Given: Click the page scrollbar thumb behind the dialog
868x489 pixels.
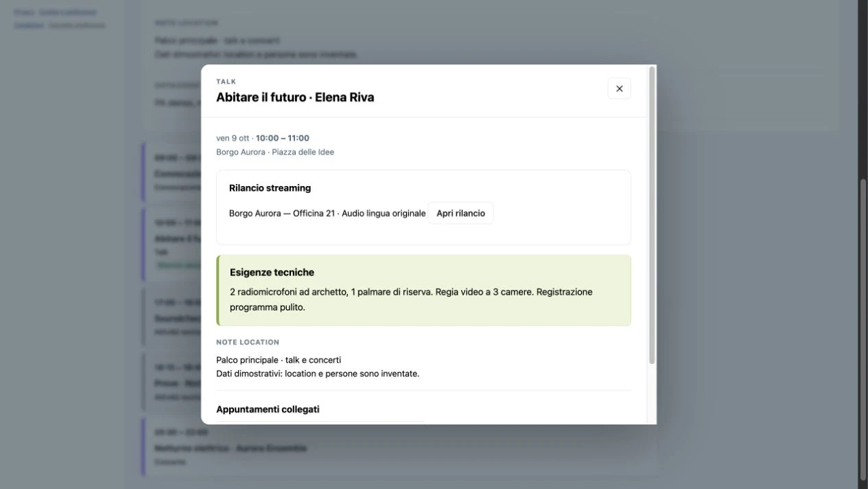Looking at the screenshot, I should [863, 330].
